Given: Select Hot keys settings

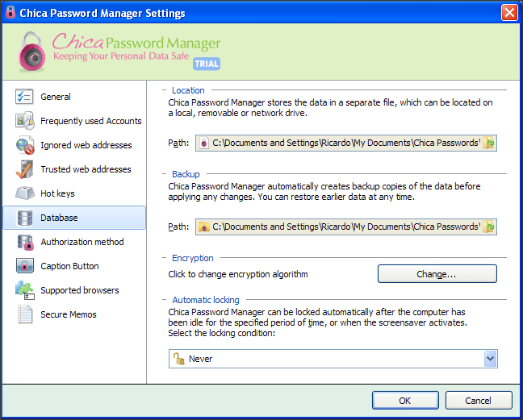Looking at the screenshot, I should 74,193.
